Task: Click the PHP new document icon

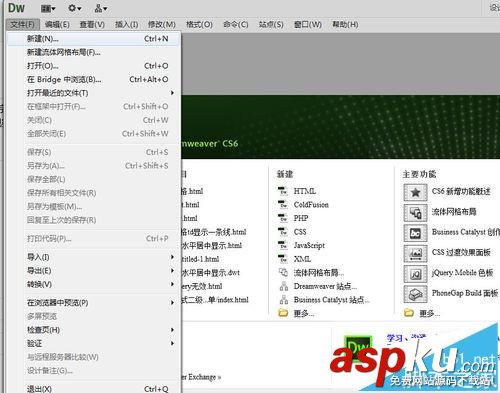Action: 283,218
